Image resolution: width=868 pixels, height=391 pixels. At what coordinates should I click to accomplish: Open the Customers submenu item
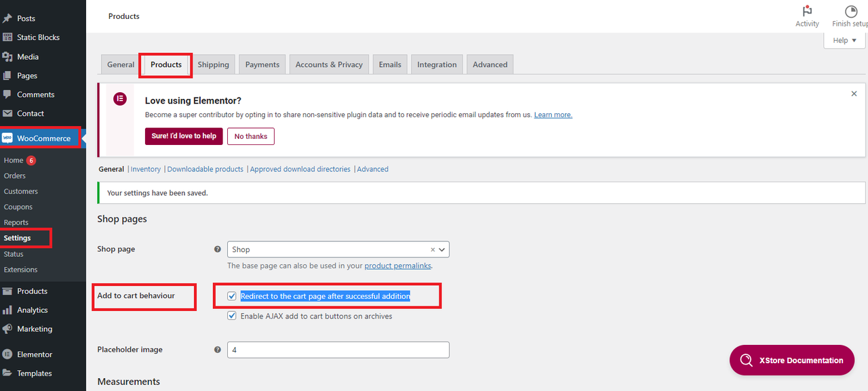pyautogui.click(x=21, y=192)
